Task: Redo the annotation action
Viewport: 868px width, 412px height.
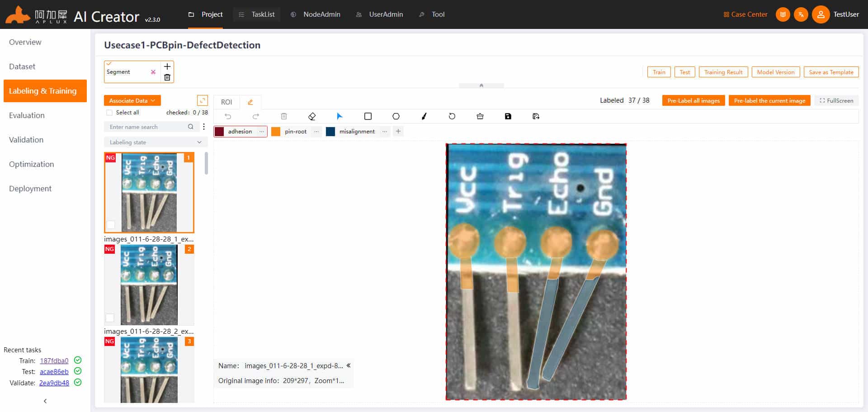Action: [256, 116]
